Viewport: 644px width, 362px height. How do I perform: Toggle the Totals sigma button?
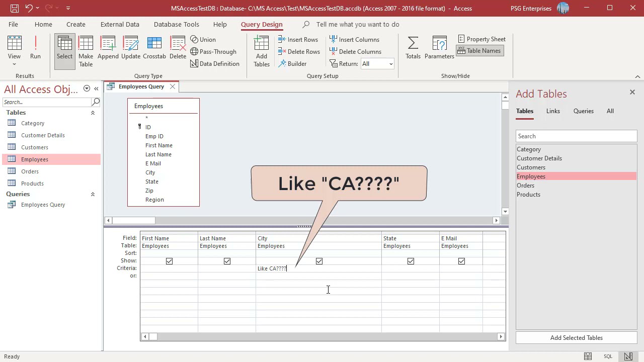point(413,48)
